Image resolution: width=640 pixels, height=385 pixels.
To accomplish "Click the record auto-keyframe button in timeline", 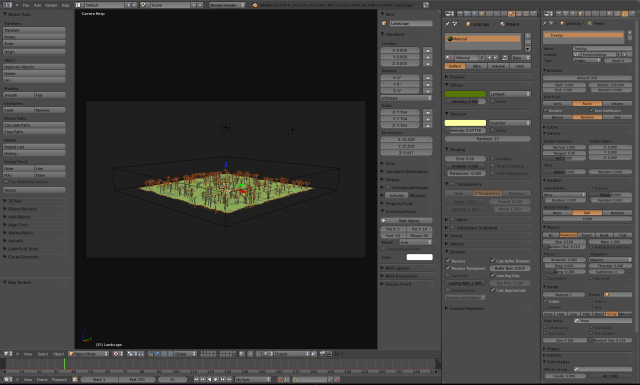I will point(280,379).
